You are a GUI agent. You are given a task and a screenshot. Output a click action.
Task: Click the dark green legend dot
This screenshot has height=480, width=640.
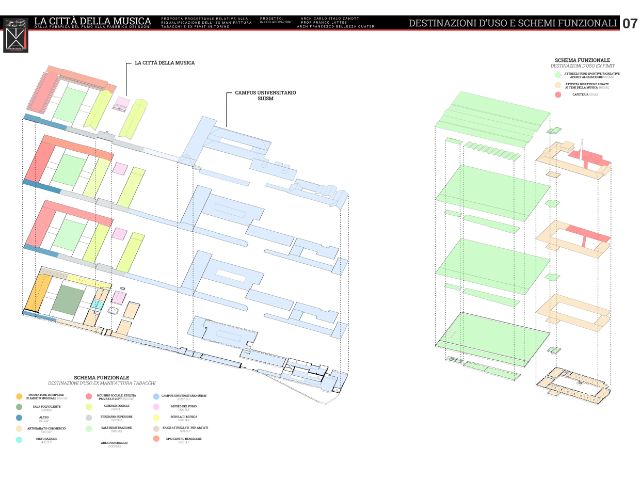19,407
